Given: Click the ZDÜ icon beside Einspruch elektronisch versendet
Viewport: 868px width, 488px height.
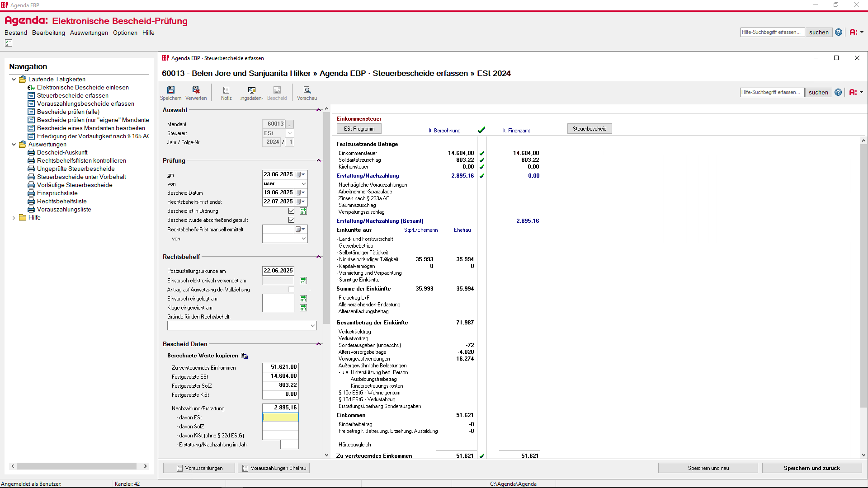Looking at the screenshot, I should pos(303,280).
